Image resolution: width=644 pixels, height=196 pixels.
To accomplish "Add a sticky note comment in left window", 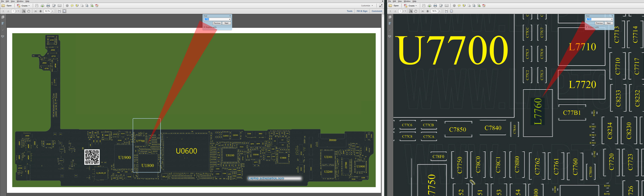I will tap(72, 6).
